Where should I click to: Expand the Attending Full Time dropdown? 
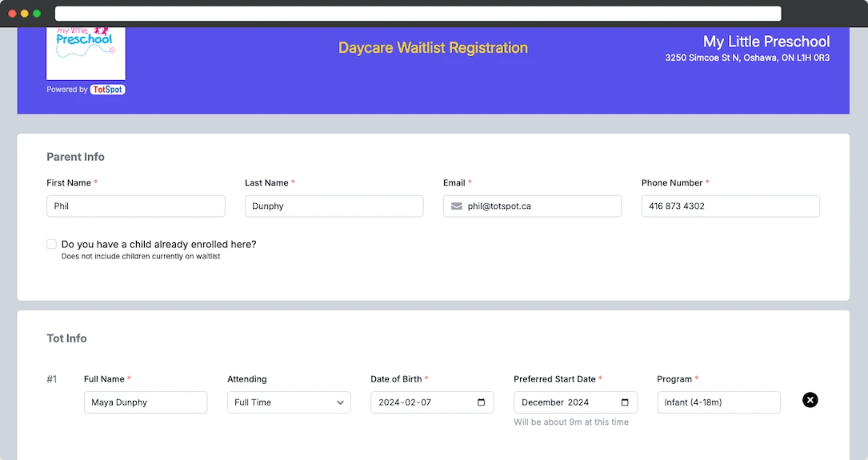[289, 402]
